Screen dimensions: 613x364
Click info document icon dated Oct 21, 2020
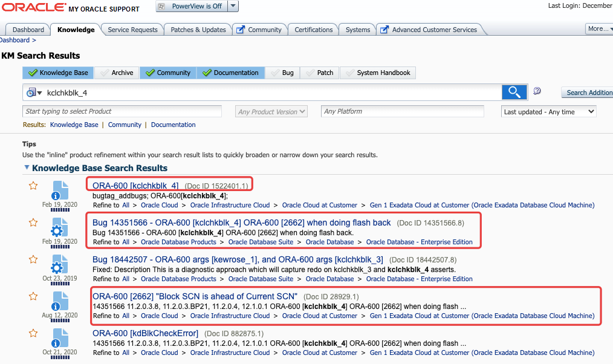60,338
